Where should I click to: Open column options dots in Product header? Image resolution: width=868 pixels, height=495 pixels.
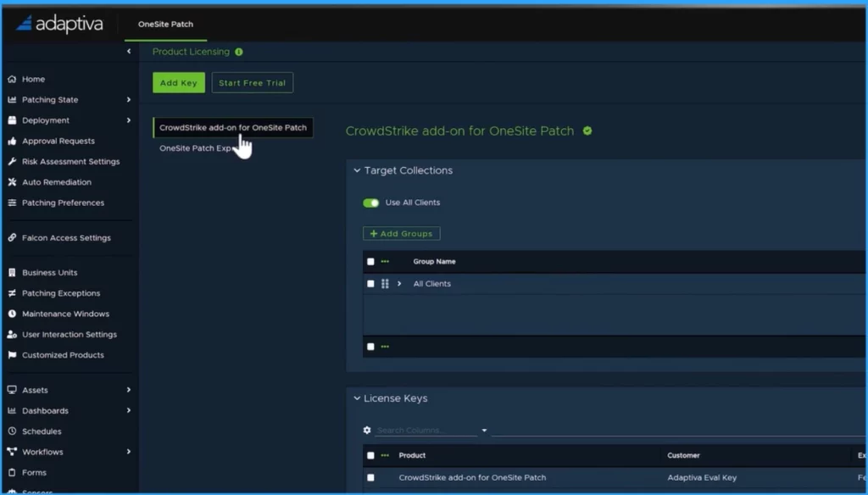[385, 455]
